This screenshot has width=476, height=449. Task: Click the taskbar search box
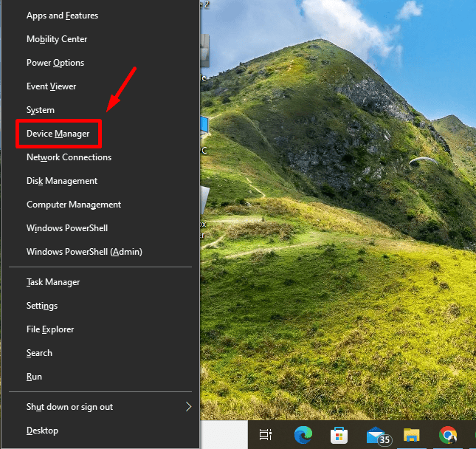(224, 435)
